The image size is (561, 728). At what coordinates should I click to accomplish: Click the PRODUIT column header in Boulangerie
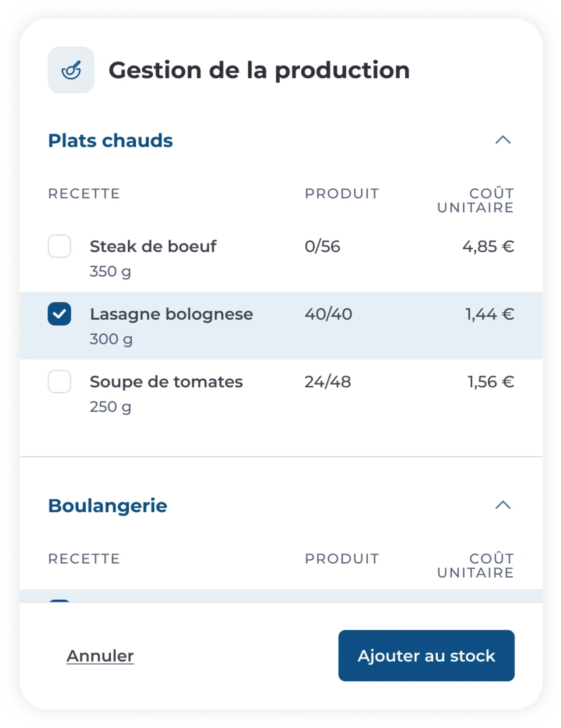click(342, 559)
